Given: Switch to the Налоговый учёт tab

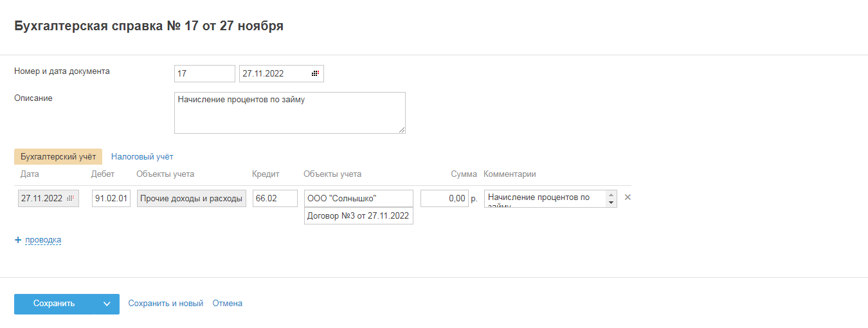Looking at the screenshot, I should (142, 156).
